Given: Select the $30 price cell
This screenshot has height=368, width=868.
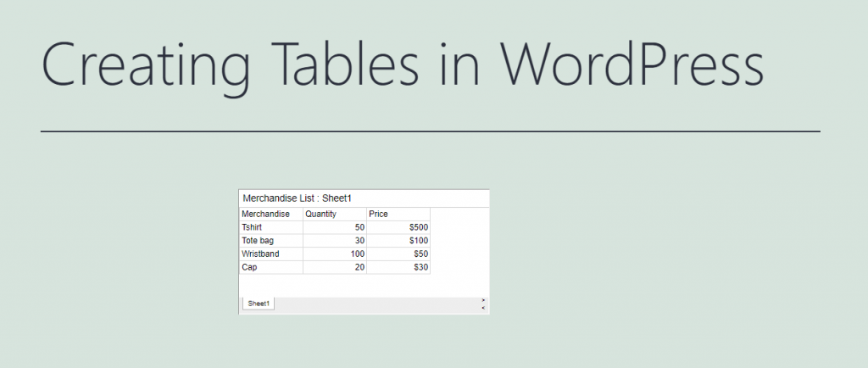Looking at the screenshot, I should pos(398,267).
